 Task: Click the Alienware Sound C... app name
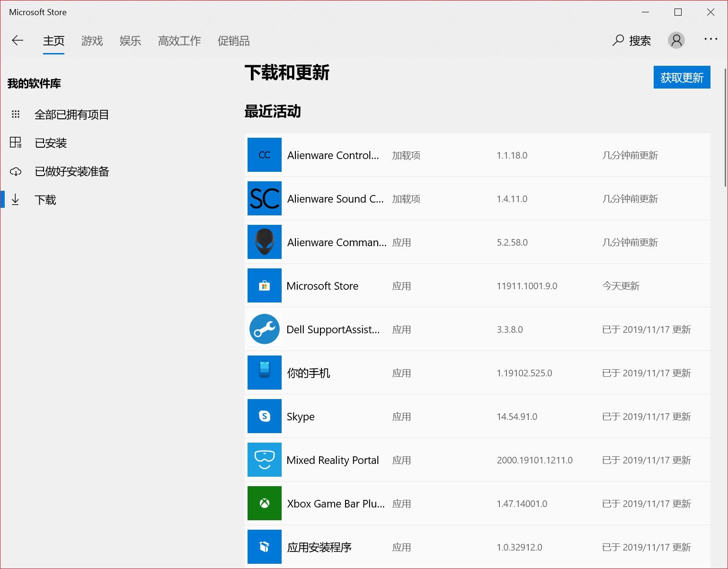(336, 199)
